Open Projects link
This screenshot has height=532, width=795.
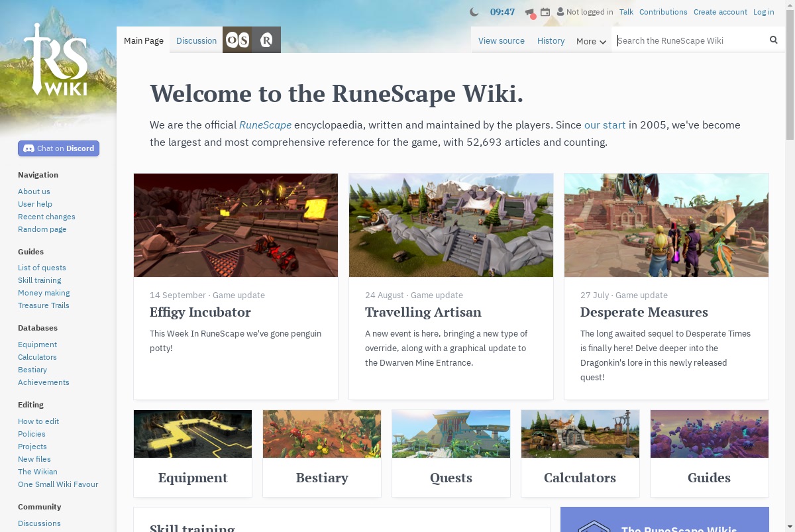pyautogui.click(x=32, y=447)
